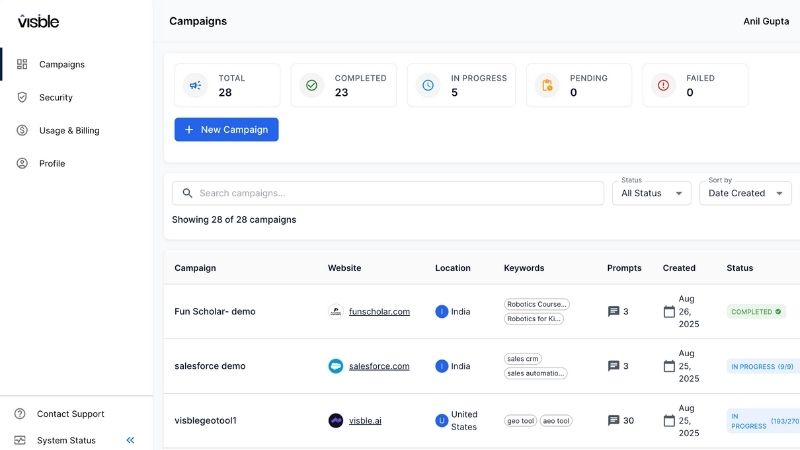Click the Website column header

(344, 268)
